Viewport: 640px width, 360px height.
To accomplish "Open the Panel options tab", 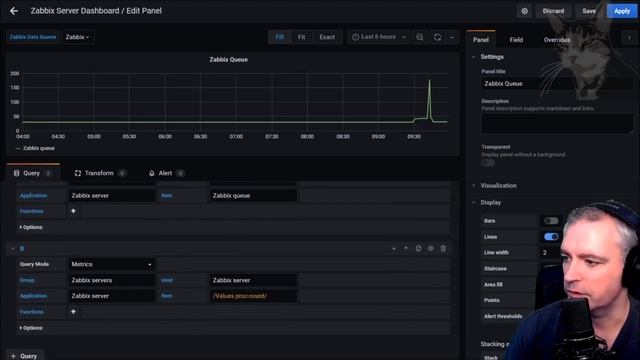I will coord(481,40).
